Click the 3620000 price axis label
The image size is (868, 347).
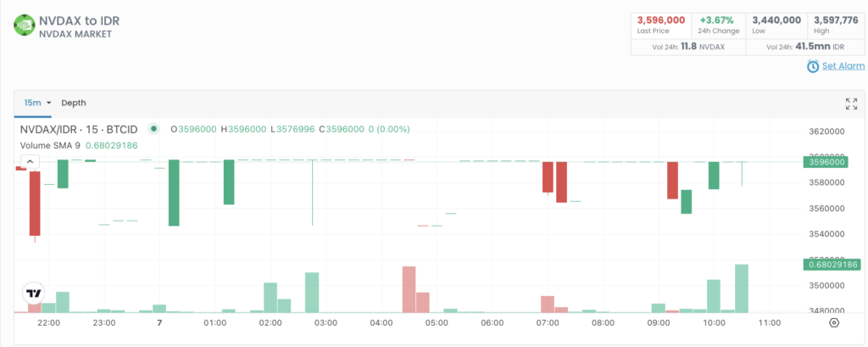pos(826,132)
